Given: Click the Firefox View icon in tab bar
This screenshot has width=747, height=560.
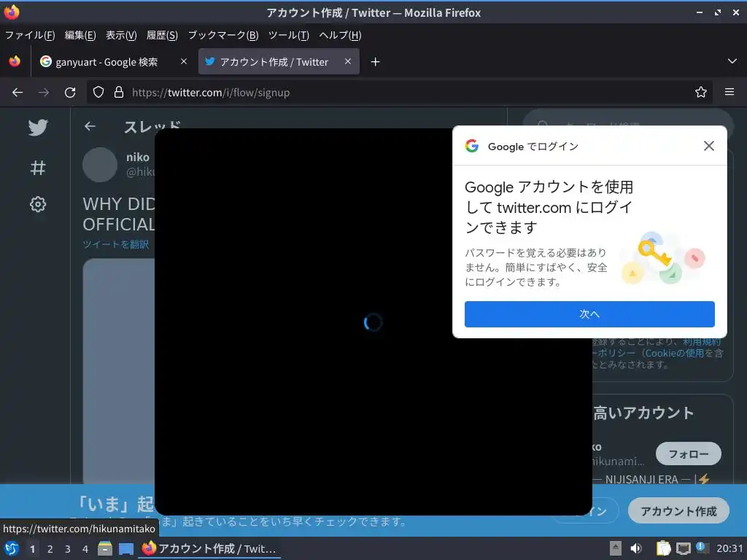Looking at the screenshot, I should click(x=15, y=61).
